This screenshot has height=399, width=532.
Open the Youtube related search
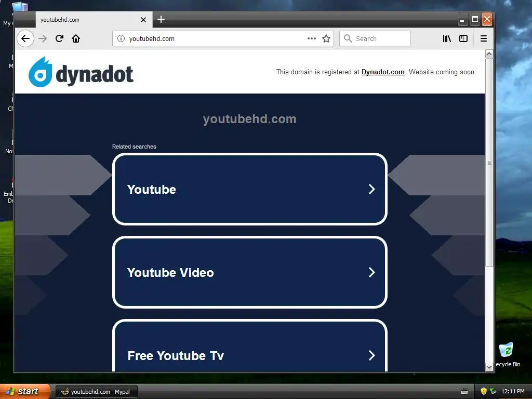tap(250, 189)
